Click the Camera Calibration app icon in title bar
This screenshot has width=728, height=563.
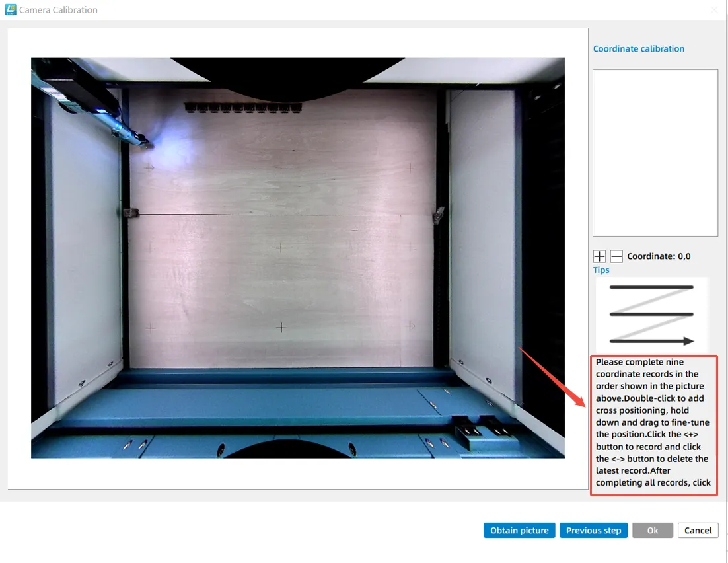pos(11,10)
